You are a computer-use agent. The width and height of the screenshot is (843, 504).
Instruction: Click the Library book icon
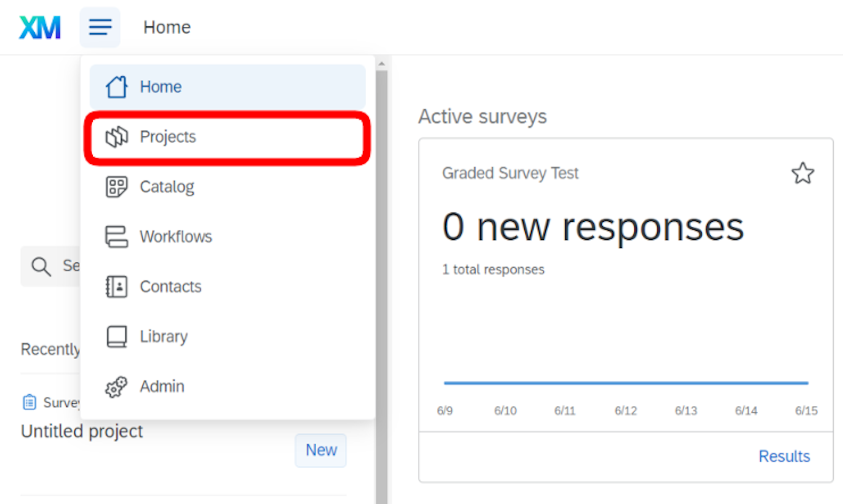click(116, 337)
